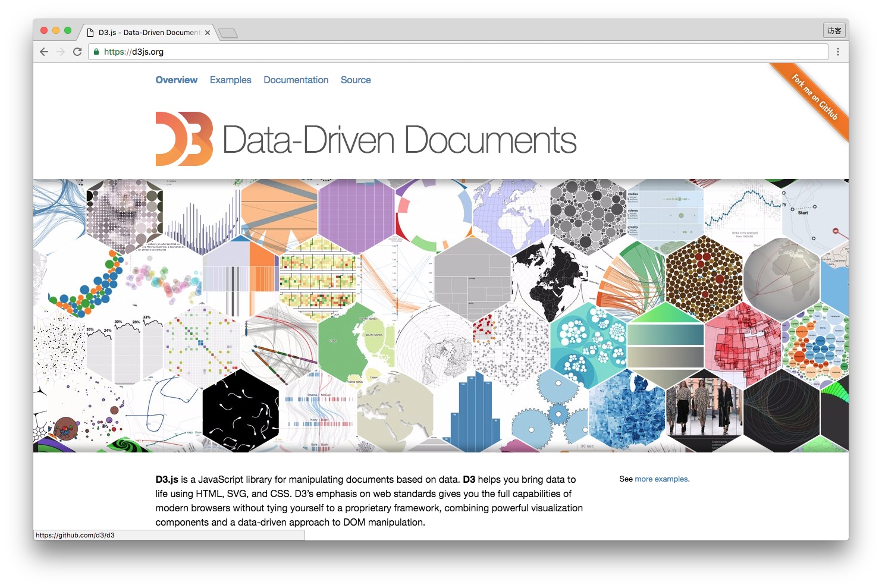Open the dark concentric rings hexagon
882x588 pixels.
[782, 411]
